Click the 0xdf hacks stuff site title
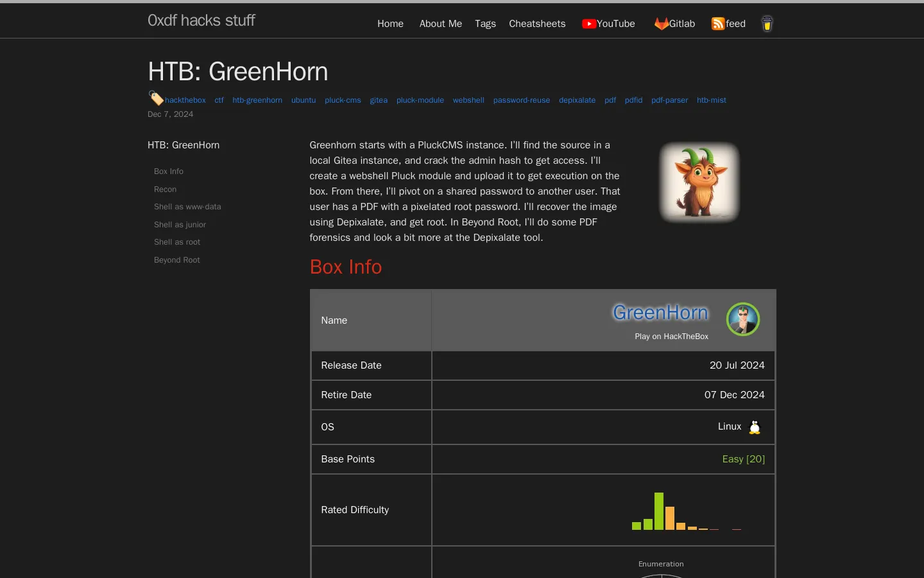The width and height of the screenshot is (924, 578). 201,21
